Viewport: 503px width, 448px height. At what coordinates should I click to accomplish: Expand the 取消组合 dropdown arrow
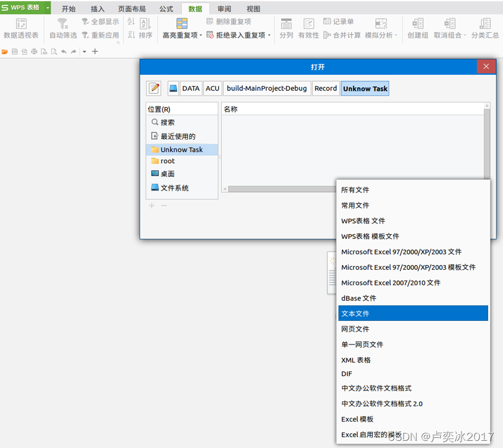[x=464, y=35]
